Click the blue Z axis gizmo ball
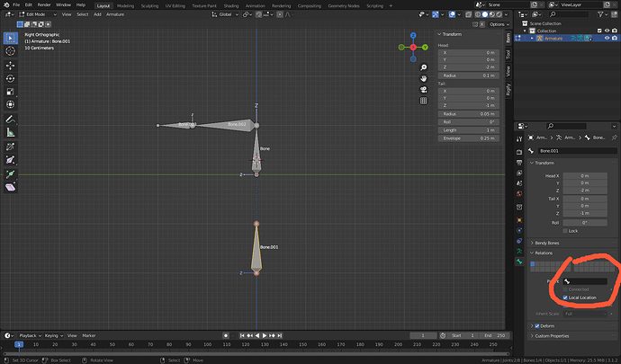The image size is (621, 364). [x=413, y=36]
